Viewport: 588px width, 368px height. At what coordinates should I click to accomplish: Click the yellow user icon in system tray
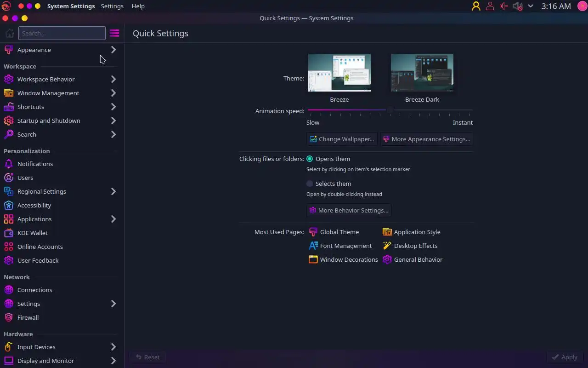tap(476, 6)
